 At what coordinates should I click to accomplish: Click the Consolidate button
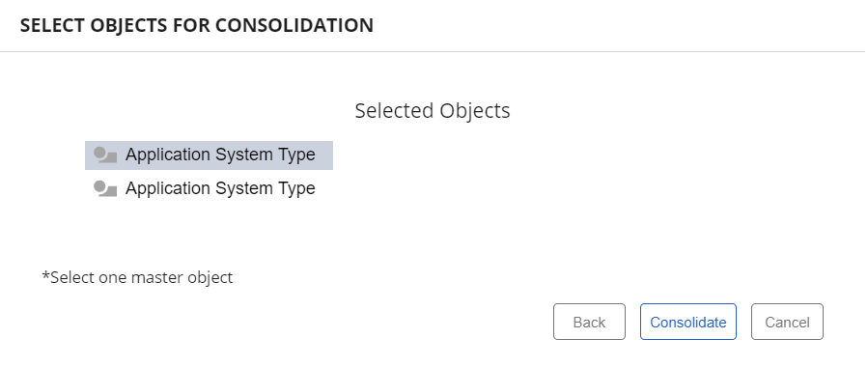[x=688, y=322]
